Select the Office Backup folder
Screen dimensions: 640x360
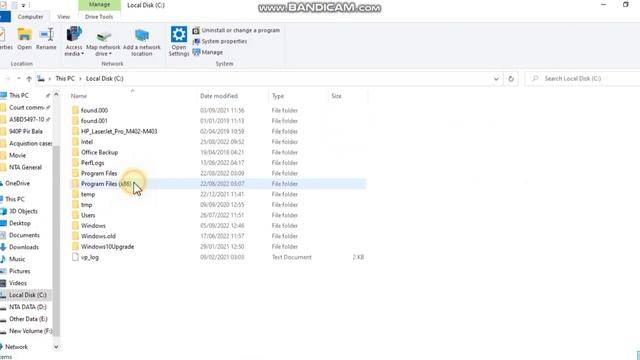pos(99,152)
